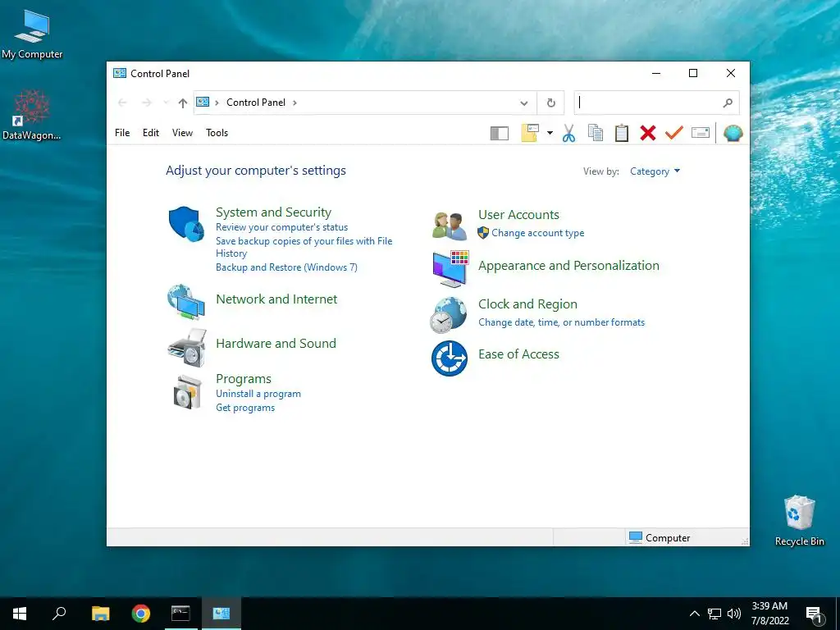Click the Control Panel address bar icon
Screen dimensions: 840x630
coord(203,102)
